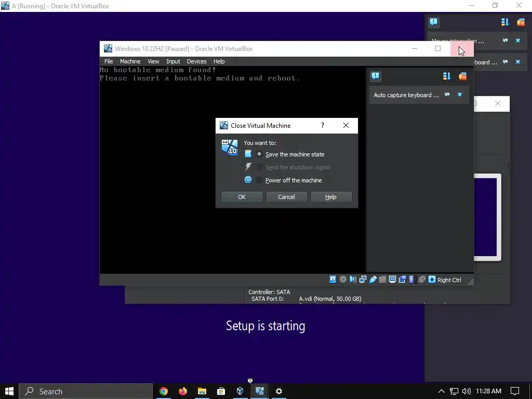
Task: Click the A.vdi (Normal, 50.00 GB) storage entry
Action: click(x=330, y=299)
